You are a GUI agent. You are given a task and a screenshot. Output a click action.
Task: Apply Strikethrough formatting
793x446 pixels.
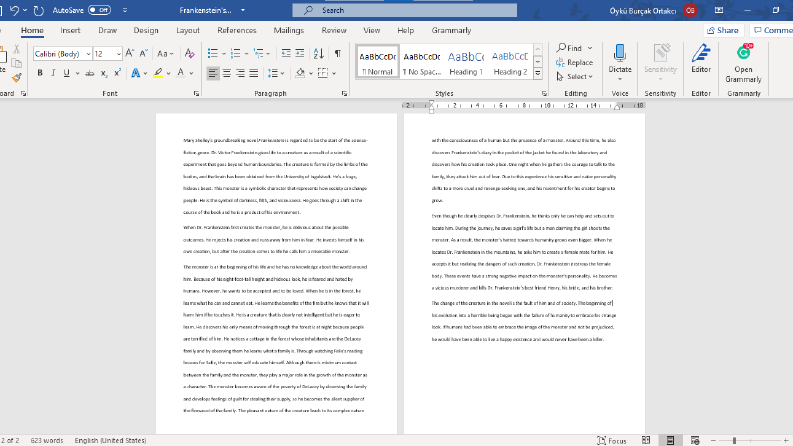90,73
